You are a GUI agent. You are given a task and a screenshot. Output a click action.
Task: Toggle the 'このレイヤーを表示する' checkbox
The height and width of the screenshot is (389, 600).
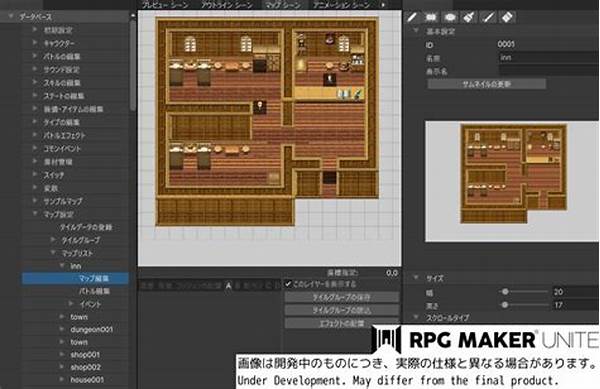pos(288,284)
